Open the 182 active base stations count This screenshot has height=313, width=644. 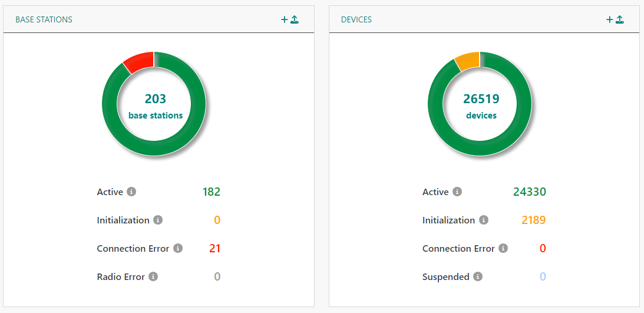coord(211,192)
